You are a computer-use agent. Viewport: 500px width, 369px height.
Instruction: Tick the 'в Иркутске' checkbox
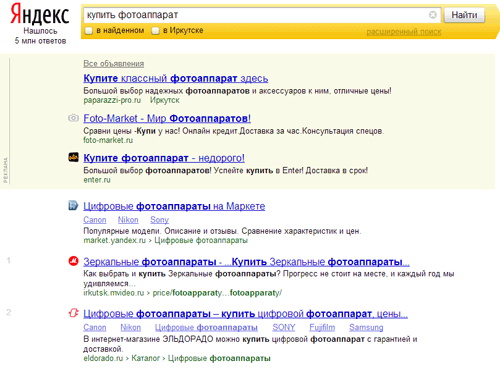(x=155, y=31)
